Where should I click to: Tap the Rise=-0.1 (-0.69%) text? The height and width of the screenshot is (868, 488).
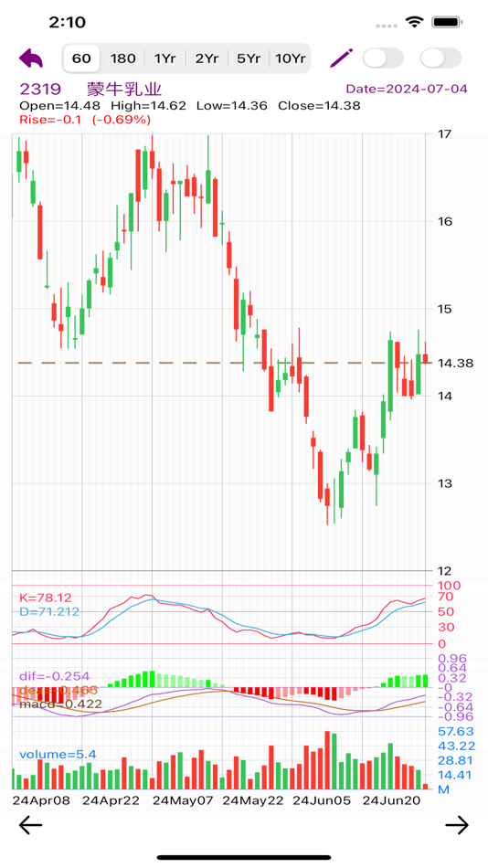(x=85, y=120)
